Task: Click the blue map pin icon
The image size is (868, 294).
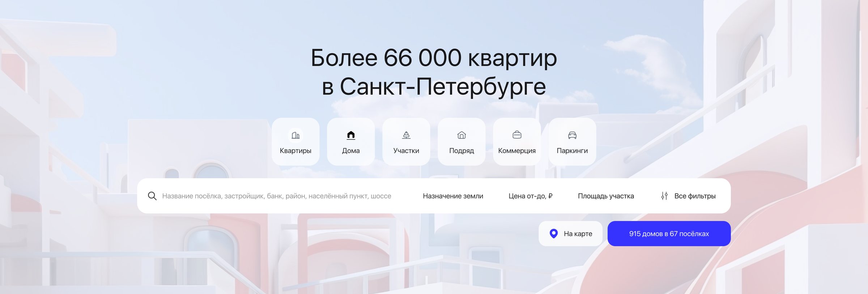Action: (x=553, y=234)
